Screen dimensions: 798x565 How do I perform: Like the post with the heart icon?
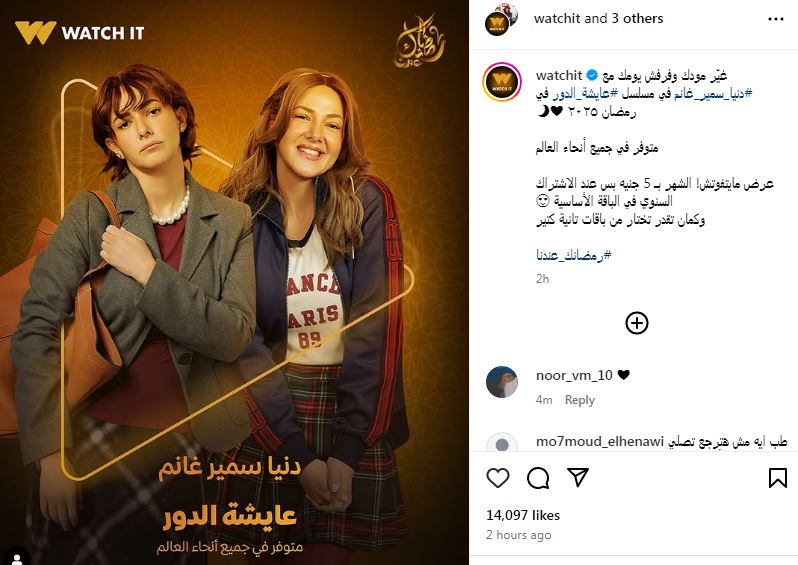pyautogui.click(x=498, y=478)
